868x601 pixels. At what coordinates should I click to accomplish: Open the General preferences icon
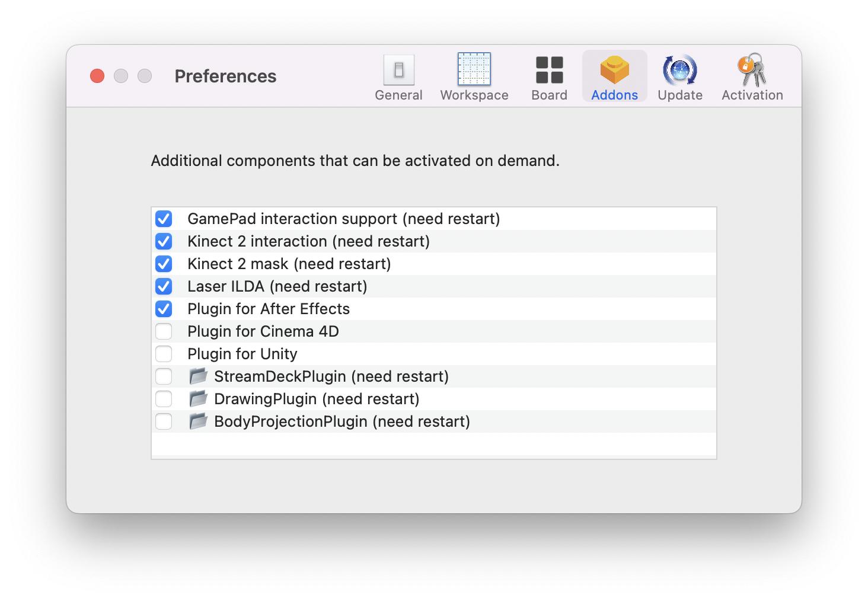(398, 71)
